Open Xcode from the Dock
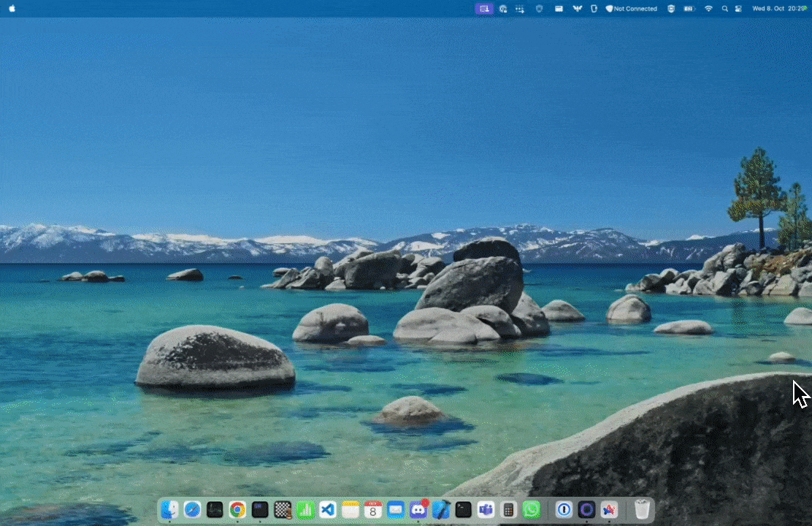The height and width of the screenshot is (526, 812). (x=441, y=509)
